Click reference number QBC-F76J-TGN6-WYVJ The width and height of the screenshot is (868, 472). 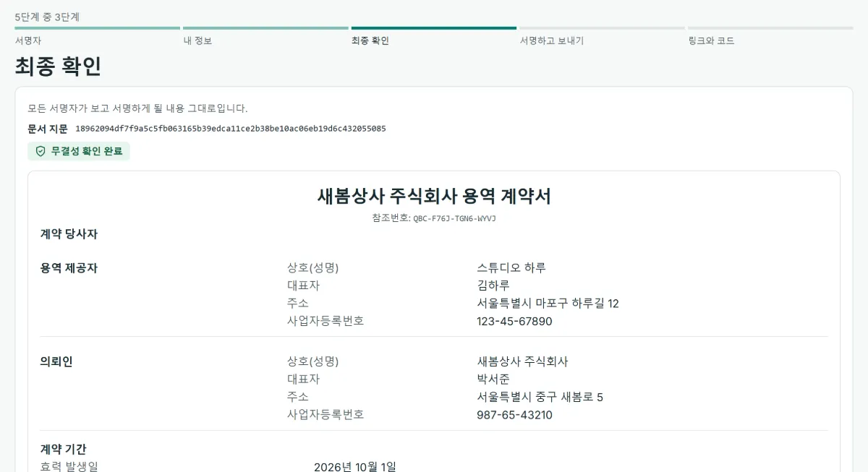454,218
